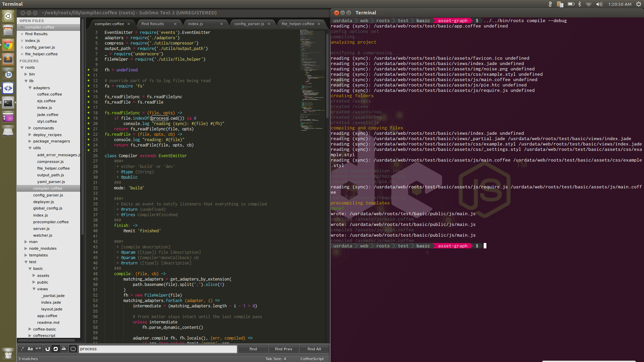Open readme.md in sidebar
The width and height of the screenshot is (644, 362).
click(x=48, y=322)
